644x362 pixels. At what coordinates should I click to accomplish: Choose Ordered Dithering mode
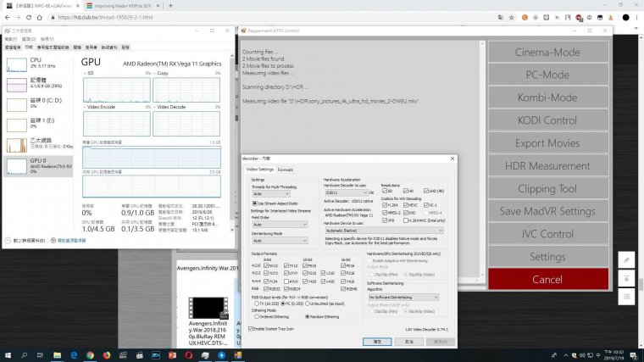256,315
